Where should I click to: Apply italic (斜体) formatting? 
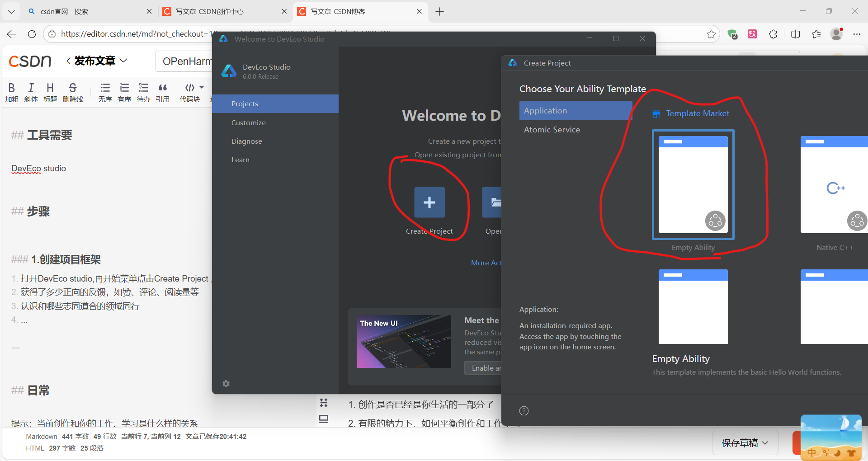pos(31,93)
